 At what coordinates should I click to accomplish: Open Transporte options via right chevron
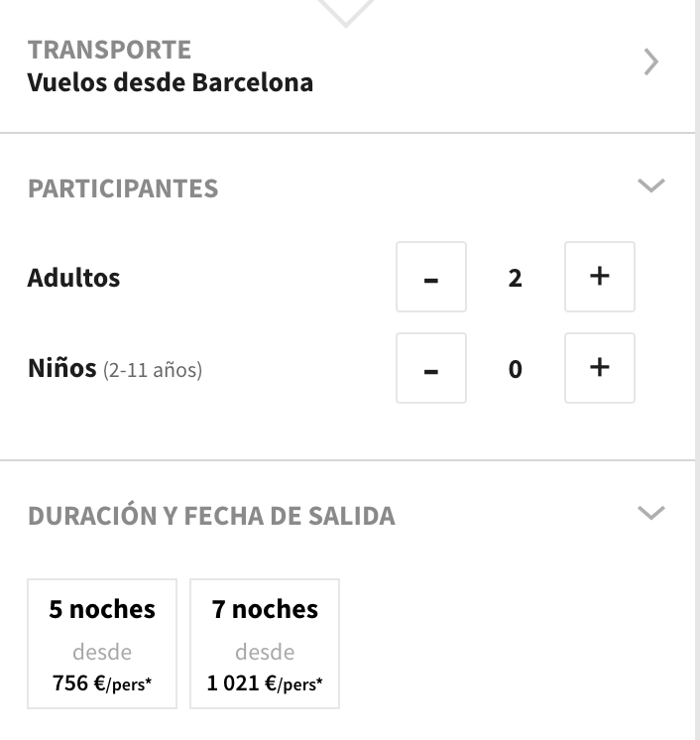point(650,63)
